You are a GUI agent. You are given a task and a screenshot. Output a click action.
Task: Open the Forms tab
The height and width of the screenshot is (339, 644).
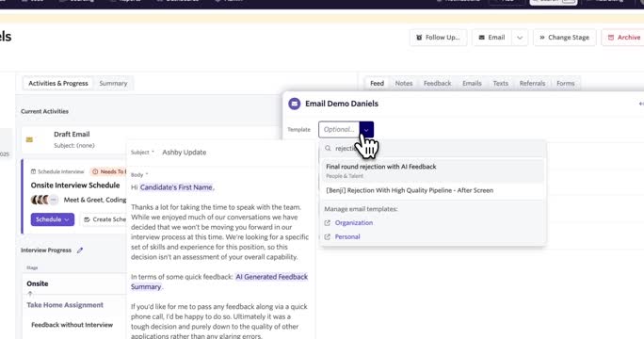pos(566,83)
